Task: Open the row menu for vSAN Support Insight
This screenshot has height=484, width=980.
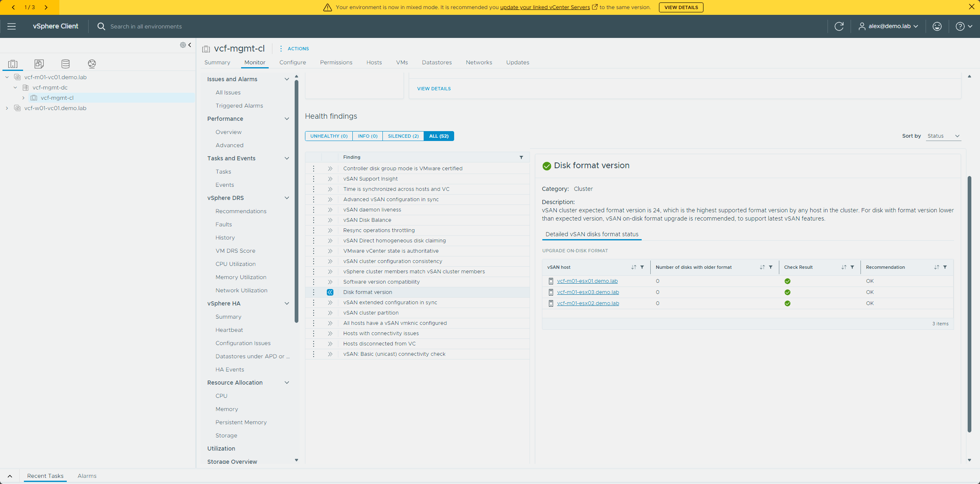Action: [314, 179]
